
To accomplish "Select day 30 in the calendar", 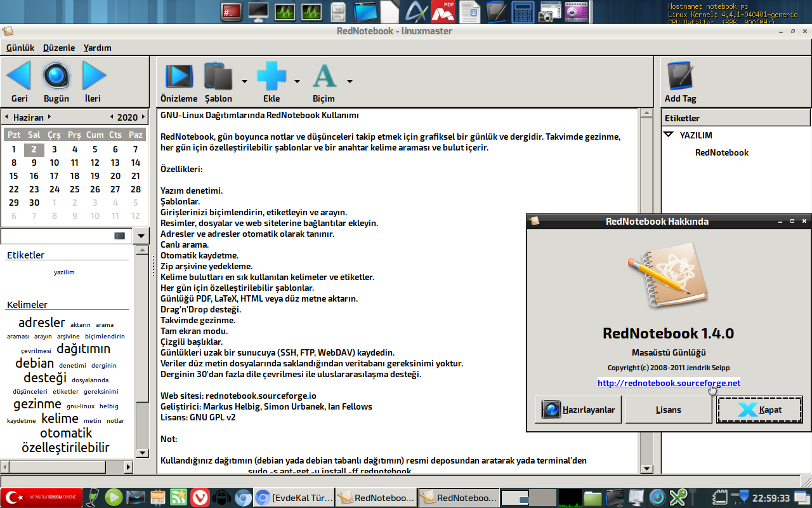I will 34,203.
